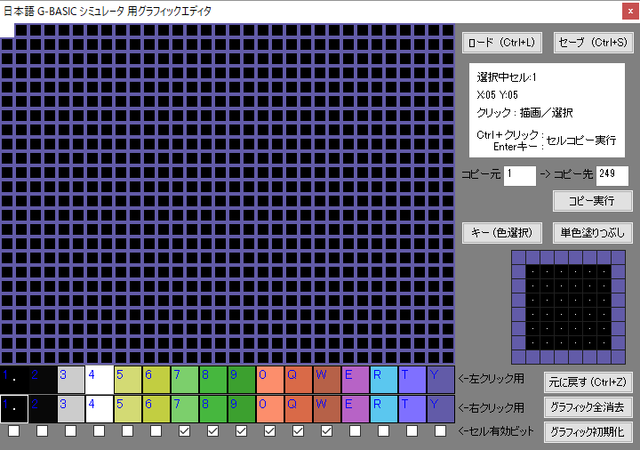Pick green color 8 in left-click palette row
Image resolution: width=640 pixels, height=450 pixels.
pos(213,380)
